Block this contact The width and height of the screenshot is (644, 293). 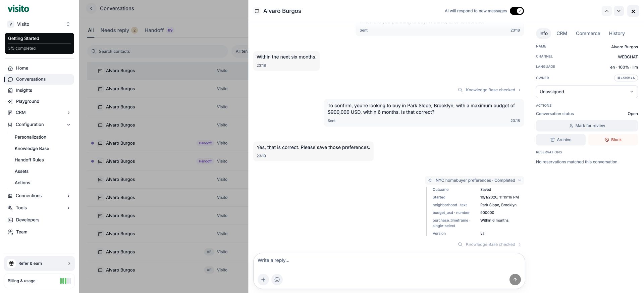click(x=613, y=140)
